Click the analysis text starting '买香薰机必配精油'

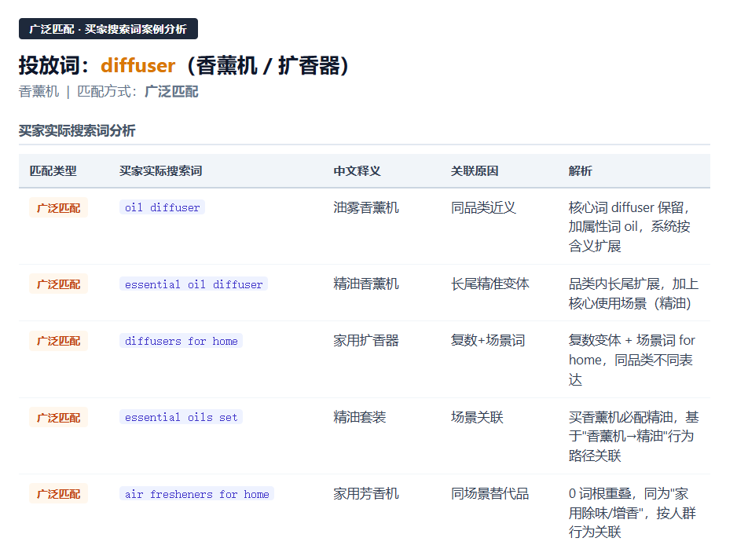point(633,437)
